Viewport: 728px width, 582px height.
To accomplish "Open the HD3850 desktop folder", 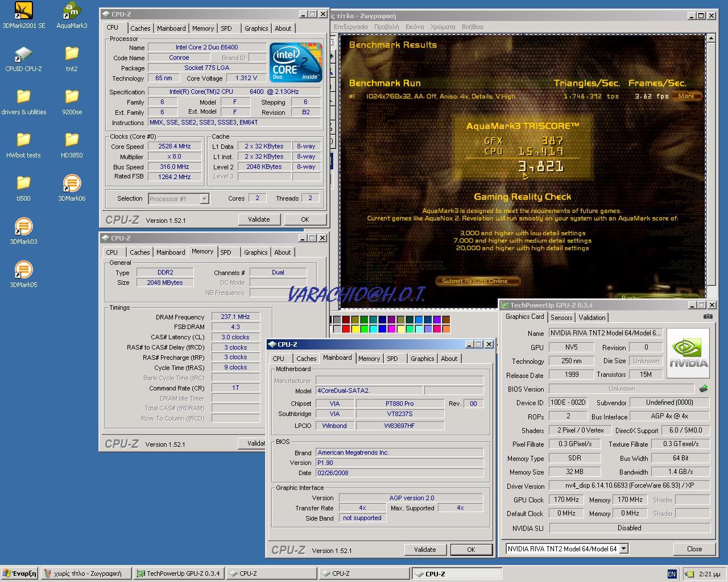I will click(x=72, y=145).
